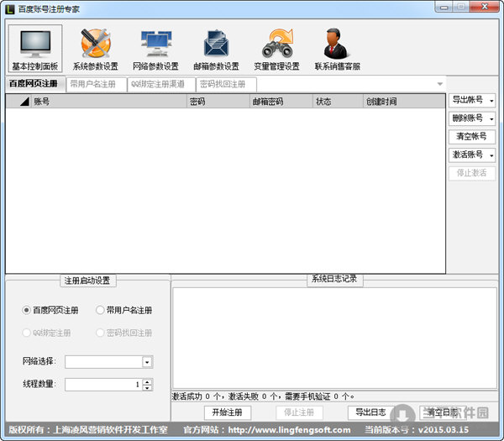This screenshot has height=441, width=504.
Task: Click the 开始注册 button
Action: (x=228, y=412)
